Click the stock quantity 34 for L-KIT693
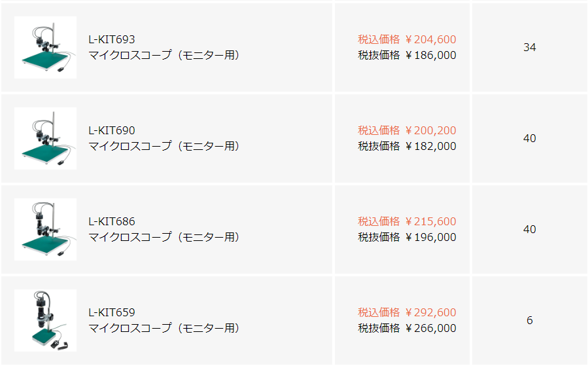This screenshot has height=366, width=588. click(530, 47)
